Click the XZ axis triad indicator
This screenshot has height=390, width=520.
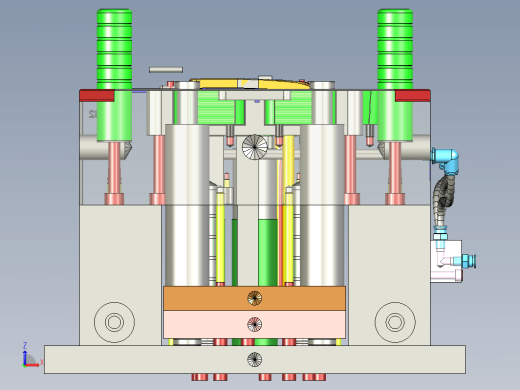coord(32,355)
